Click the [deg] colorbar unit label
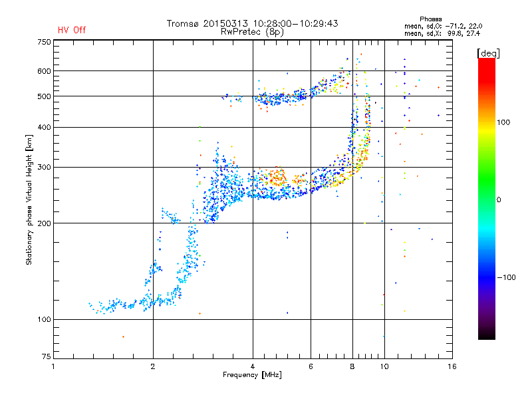This screenshot has height=399, width=532. point(488,53)
